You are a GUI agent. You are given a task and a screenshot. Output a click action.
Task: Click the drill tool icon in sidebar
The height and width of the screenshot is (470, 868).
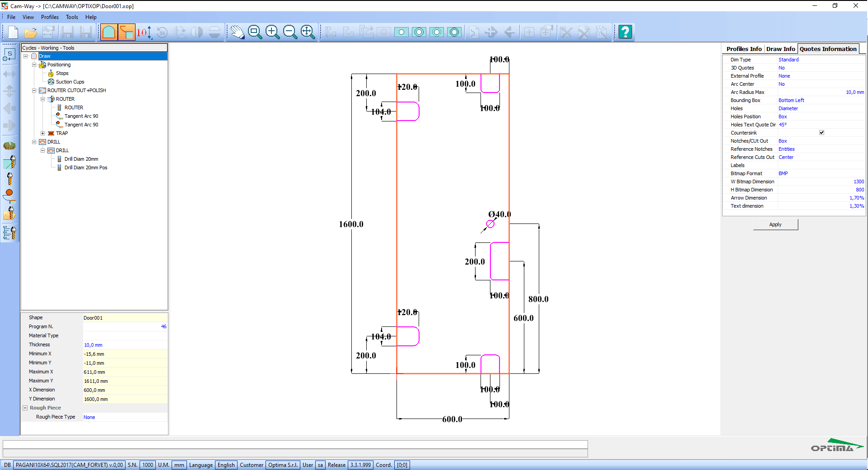click(9, 179)
